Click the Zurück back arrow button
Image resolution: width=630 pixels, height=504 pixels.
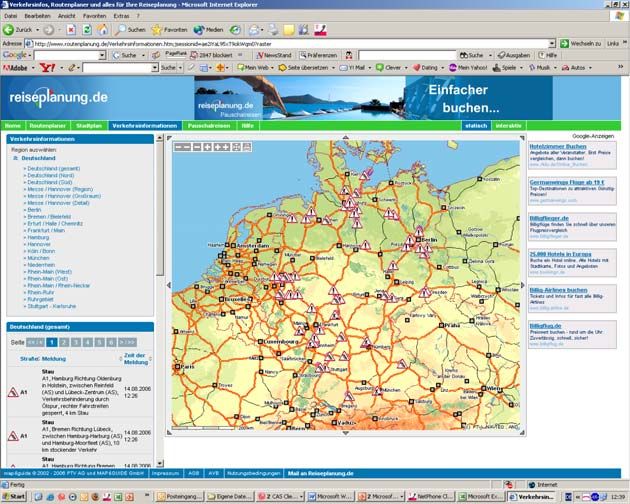(18, 30)
